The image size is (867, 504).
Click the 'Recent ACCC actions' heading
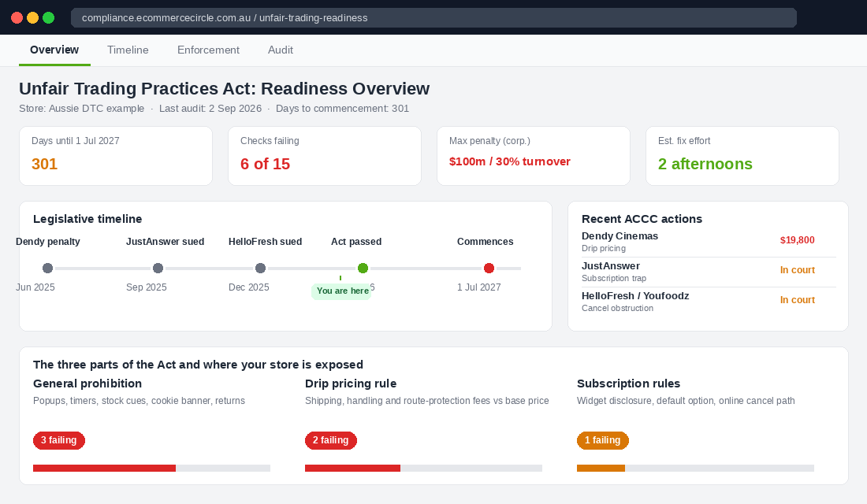[642, 219]
